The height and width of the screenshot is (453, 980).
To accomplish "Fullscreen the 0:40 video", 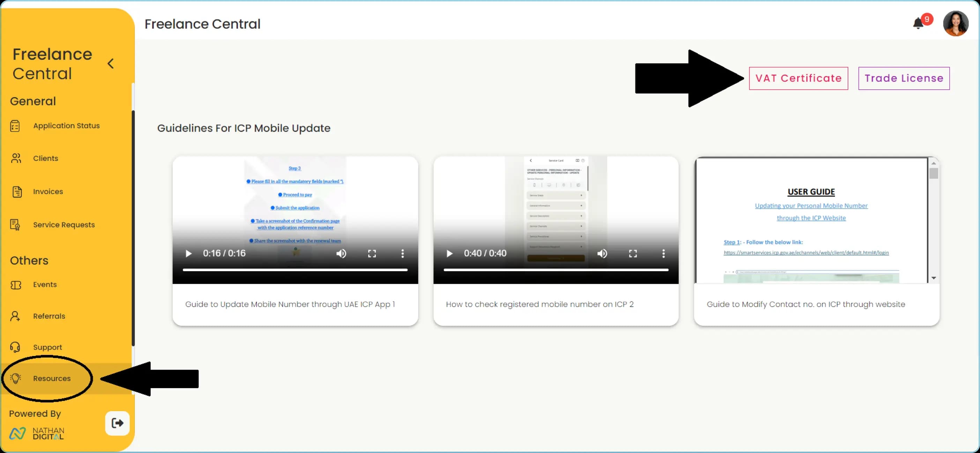I will tap(633, 254).
